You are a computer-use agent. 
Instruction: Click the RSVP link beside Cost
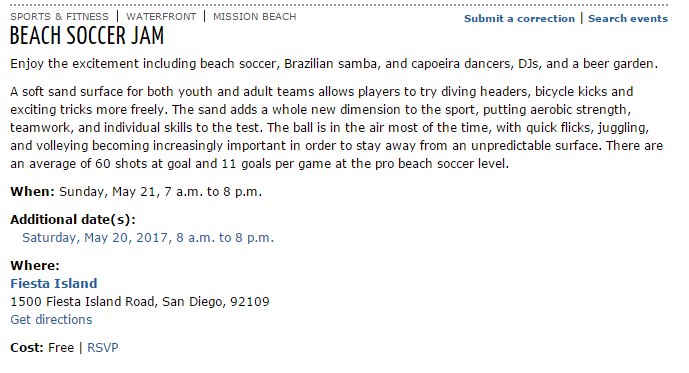(103, 348)
